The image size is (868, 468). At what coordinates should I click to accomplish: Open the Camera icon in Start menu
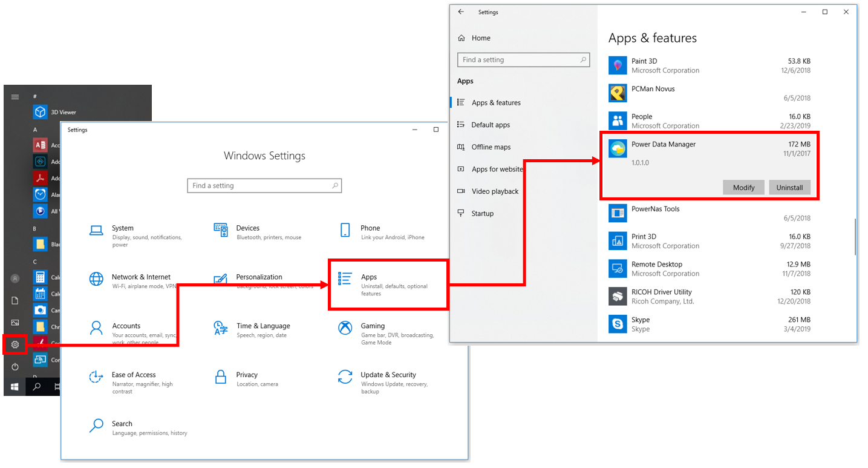(x=41, y=310)
